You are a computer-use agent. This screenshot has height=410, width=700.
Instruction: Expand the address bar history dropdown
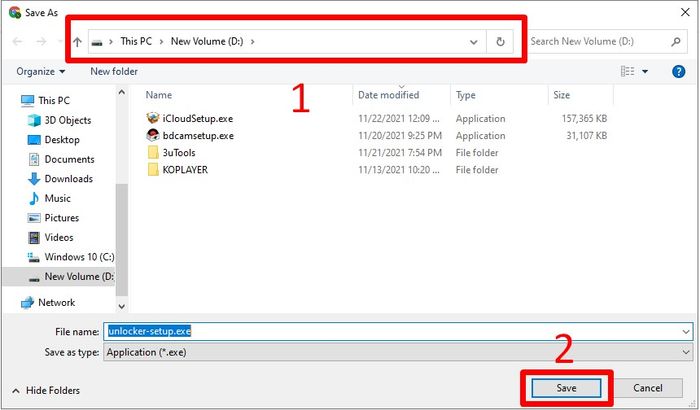[473, 42]
